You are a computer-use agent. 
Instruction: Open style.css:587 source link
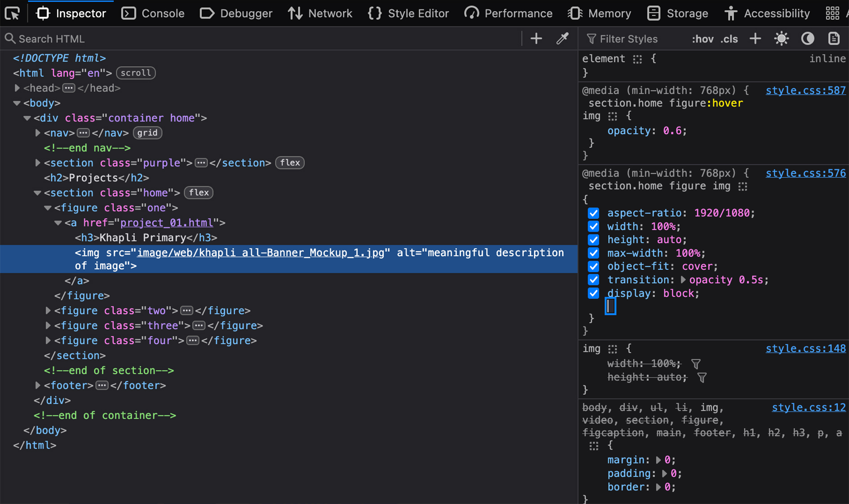[805, 91]
